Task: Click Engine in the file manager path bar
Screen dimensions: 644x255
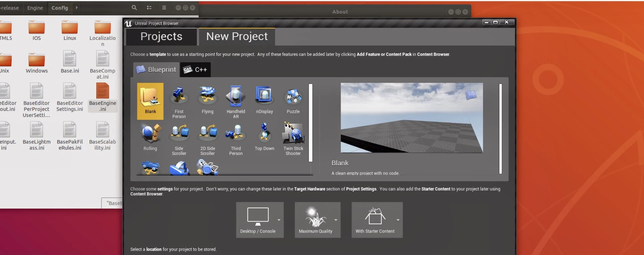Action: point(35,8)
